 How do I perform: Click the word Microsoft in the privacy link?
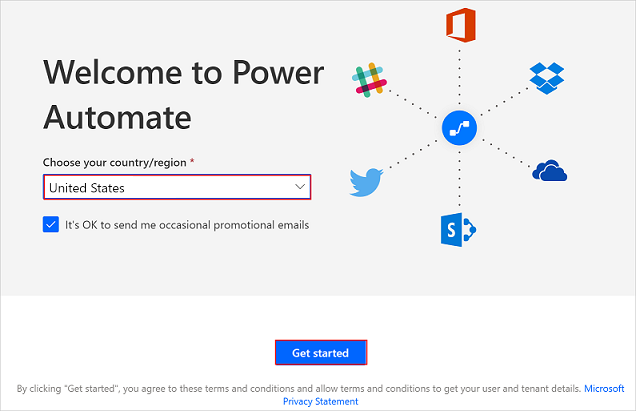[604, 388]
